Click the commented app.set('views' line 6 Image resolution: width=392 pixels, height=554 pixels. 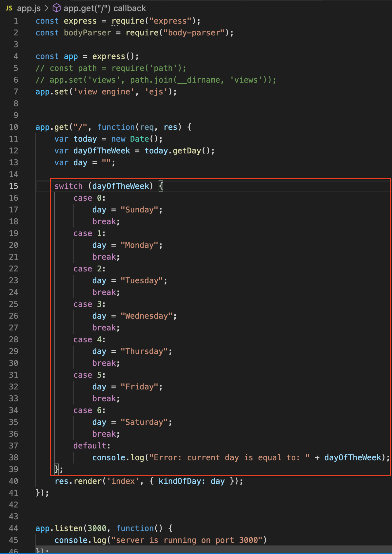point(156,80)
